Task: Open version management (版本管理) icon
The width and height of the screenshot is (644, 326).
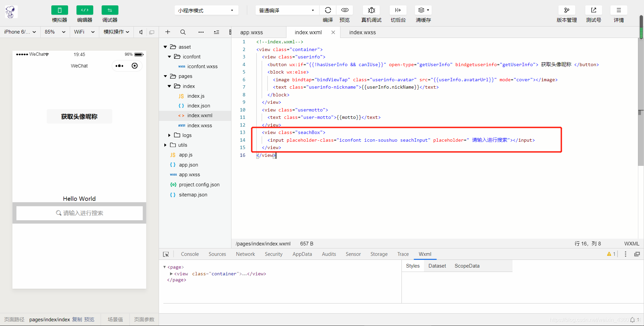Action: pyautogui.click(x=567, y=10)
